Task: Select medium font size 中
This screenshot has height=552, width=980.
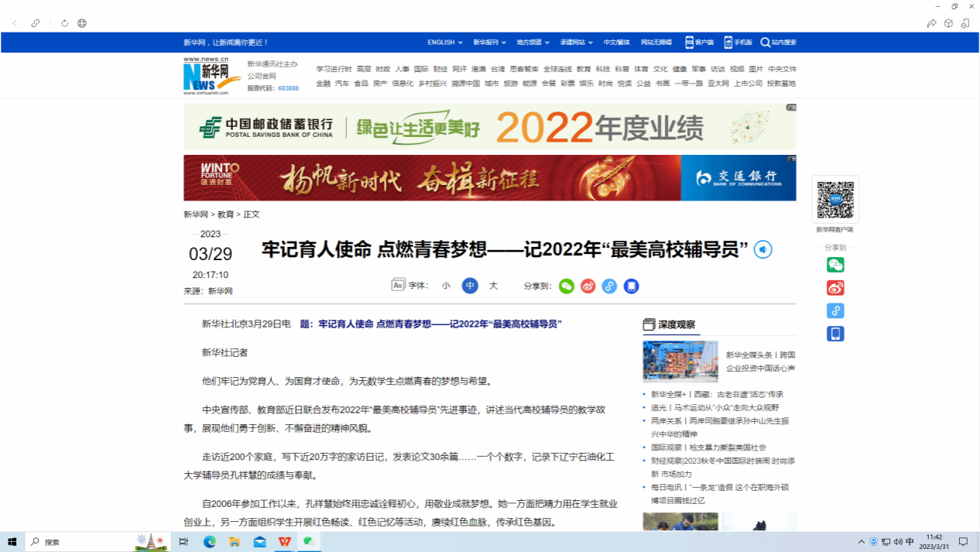Action: click(x=470, y=286)
